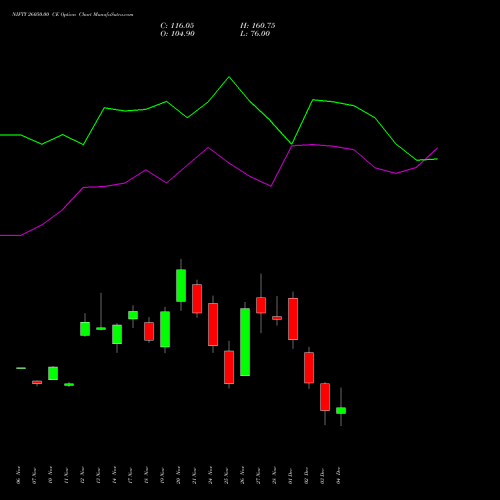The width and height of the screenshot is (500, 500).
Task: Click the NIFTY CE Options chart title
Action: [x=73, y=15]
